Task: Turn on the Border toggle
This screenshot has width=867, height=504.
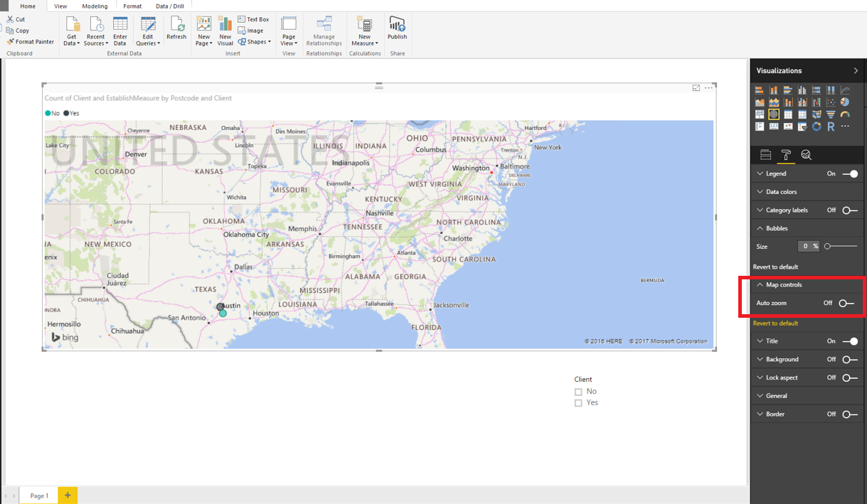Action: click(x=850, y=414)
